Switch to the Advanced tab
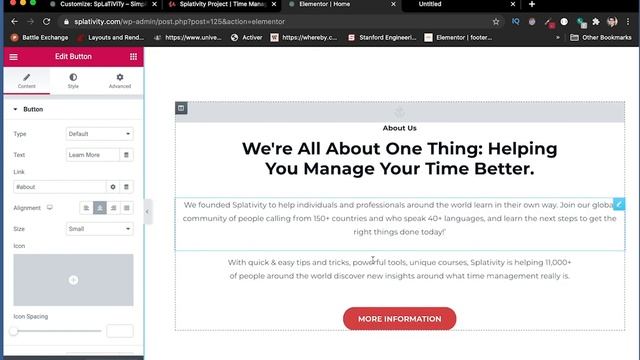This screenshot has height=360, width=640. coord(120,81)
